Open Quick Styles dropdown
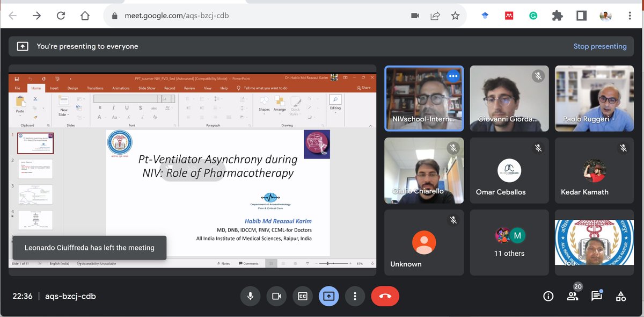The image size is (644, 317). tap(295, 105)
